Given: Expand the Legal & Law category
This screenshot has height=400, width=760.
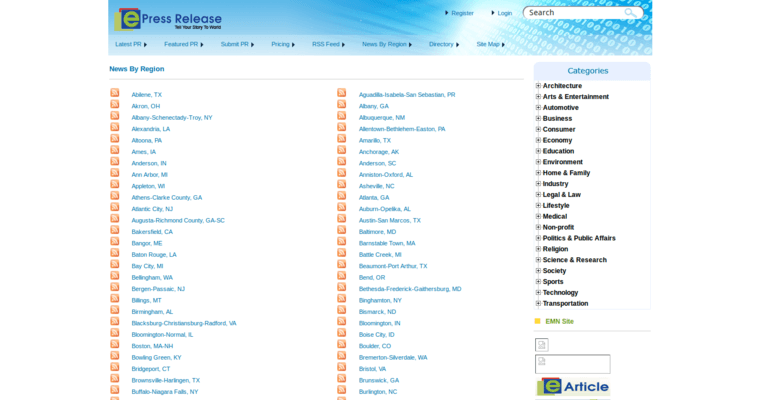Looking at the screenshot, I should (538, 194).
